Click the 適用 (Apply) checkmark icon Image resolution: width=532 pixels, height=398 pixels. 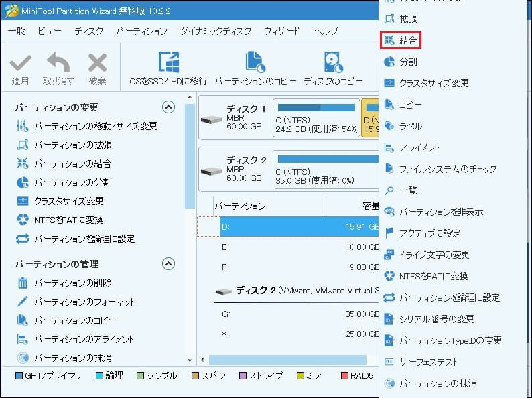(x=20, y=64)
